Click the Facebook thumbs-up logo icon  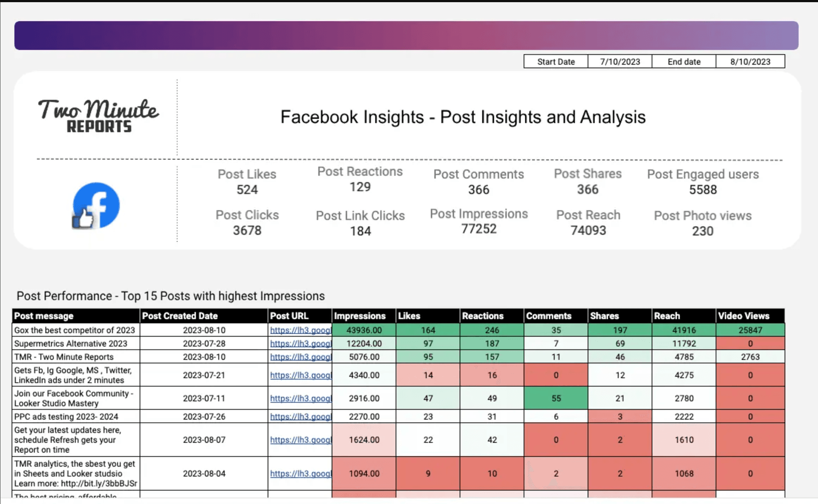click(96, 206)
